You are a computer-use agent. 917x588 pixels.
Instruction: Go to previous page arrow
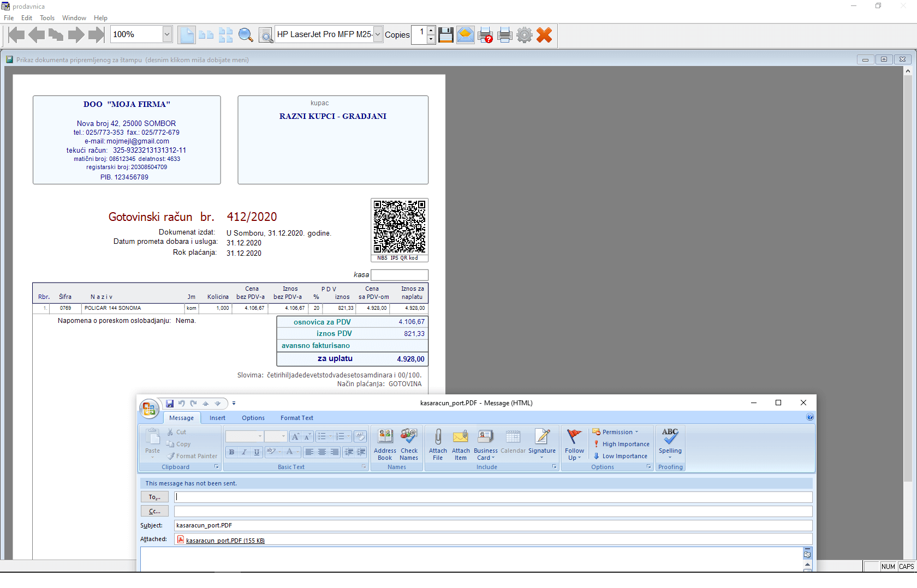click(37, 35)
